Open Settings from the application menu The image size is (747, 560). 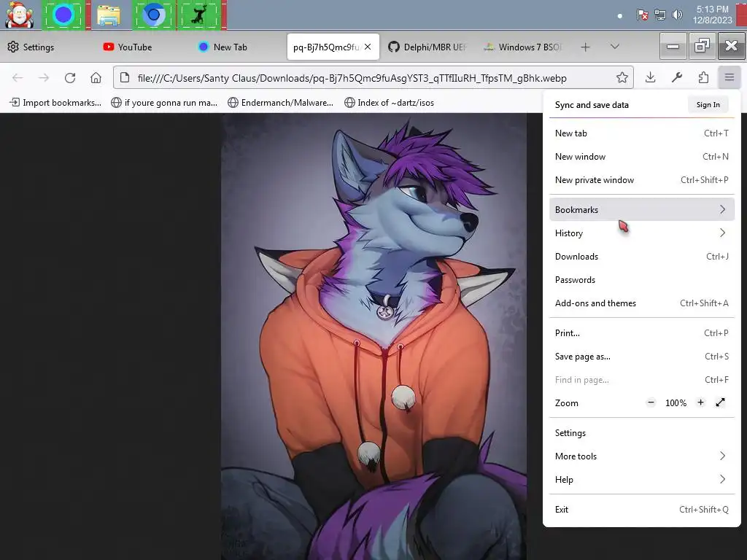(642, 433)
